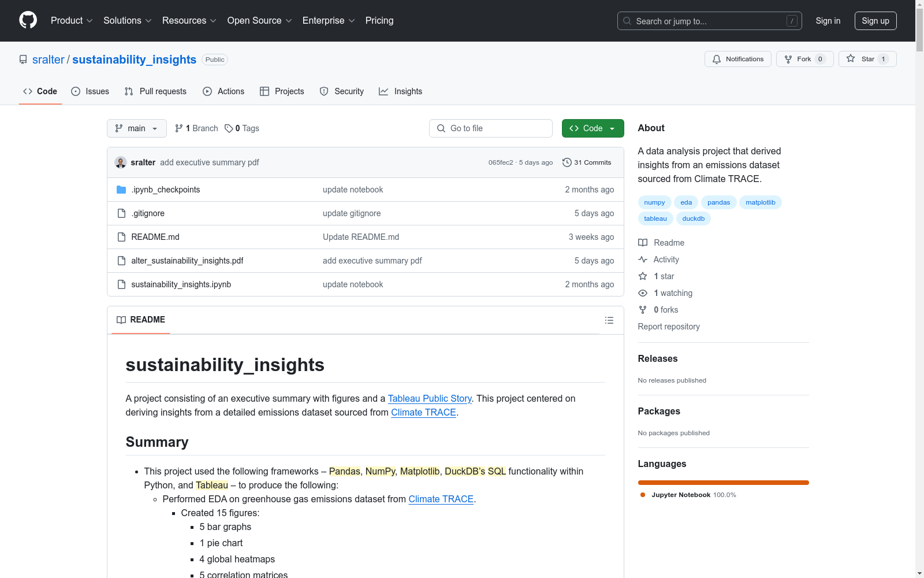This screenshot has height=578, width=924.
Task: Open the Pricing page
Action: (x=379, y=20)
